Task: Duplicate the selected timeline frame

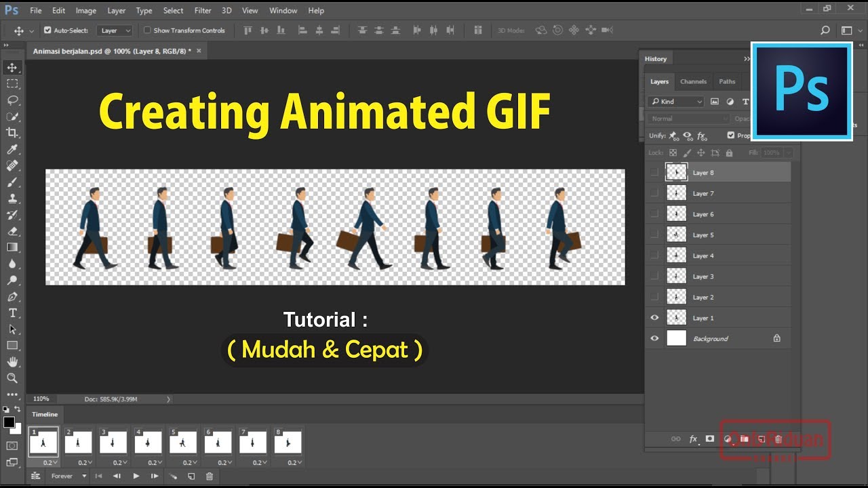Action: [191, 476]
